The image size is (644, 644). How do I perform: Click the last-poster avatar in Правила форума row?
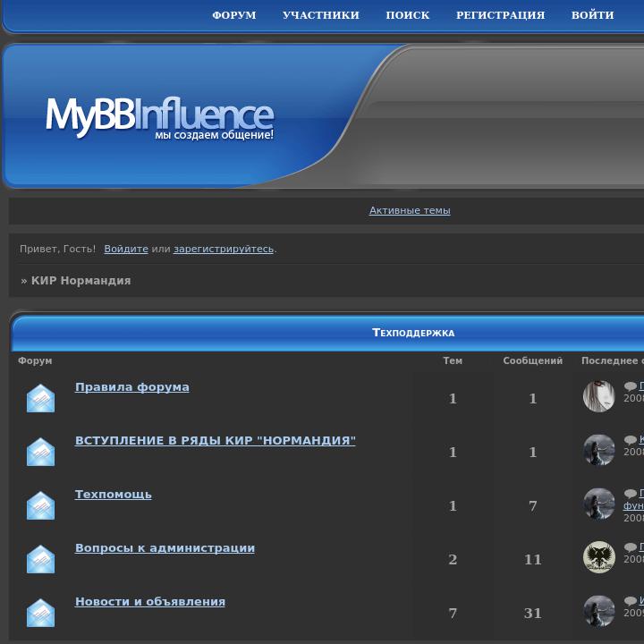(598, 396)
